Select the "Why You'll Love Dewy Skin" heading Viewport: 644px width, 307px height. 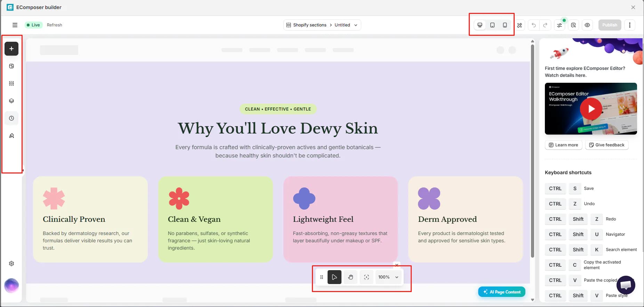tap(278, 128)
